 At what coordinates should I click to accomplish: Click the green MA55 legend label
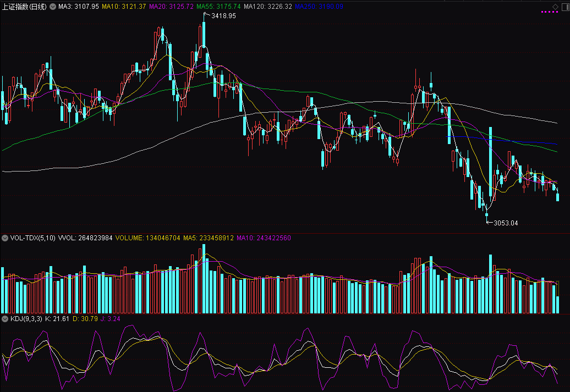coord(214,6)
